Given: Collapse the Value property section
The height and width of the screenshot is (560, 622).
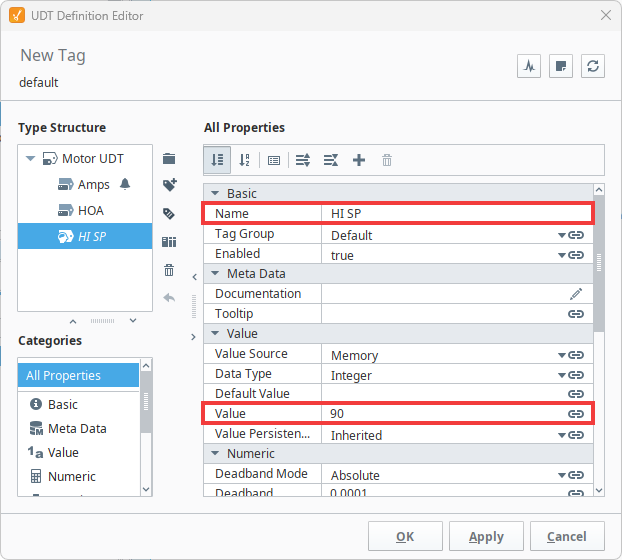Looking at the screenshot, I should [215, 333].
